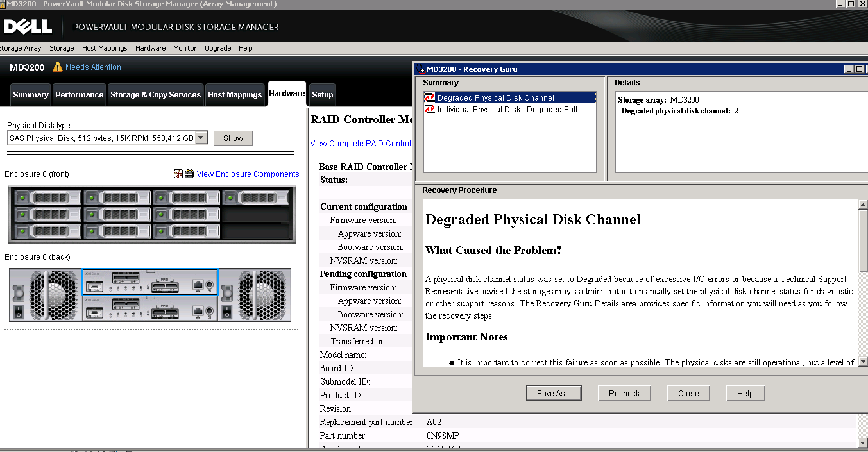Viewport: 868px width, 452px height.
Task: Select the lower RAID controller module on enclosure back
Action: coord(150,308)
